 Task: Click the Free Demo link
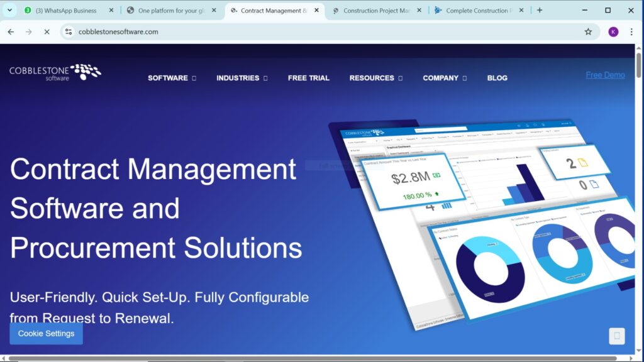tap(606, 75)
